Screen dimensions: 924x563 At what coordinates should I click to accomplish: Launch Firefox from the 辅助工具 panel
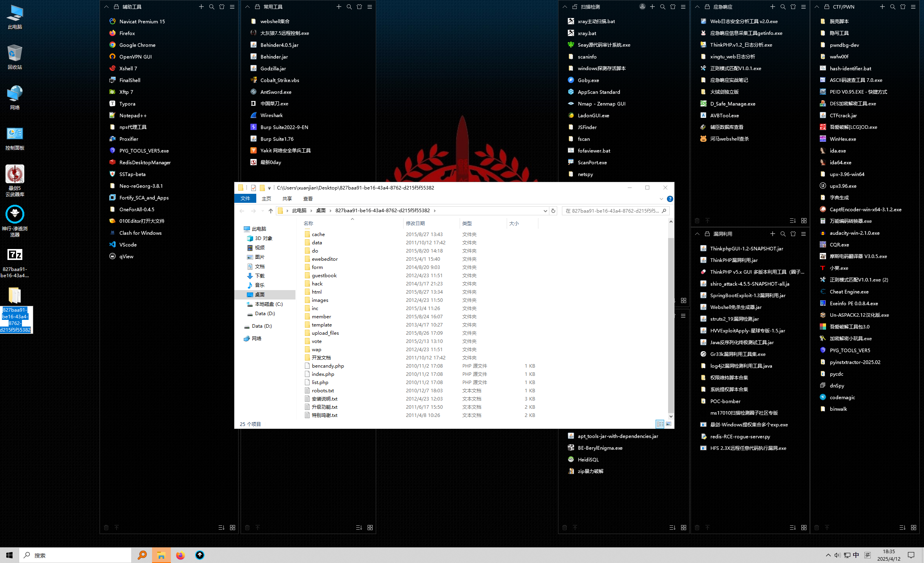pyautogui.click(x=122, y=33)
